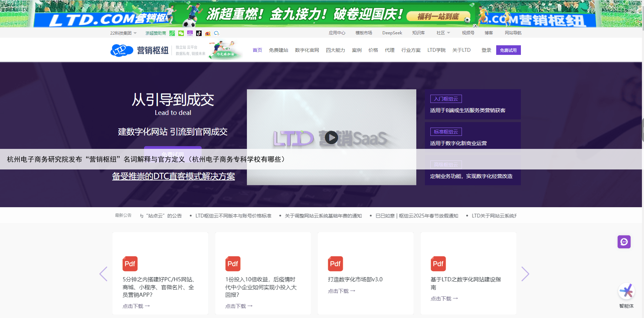
Task: Expand the 22科技集团 dropdown
Action: tap(123, 33)
